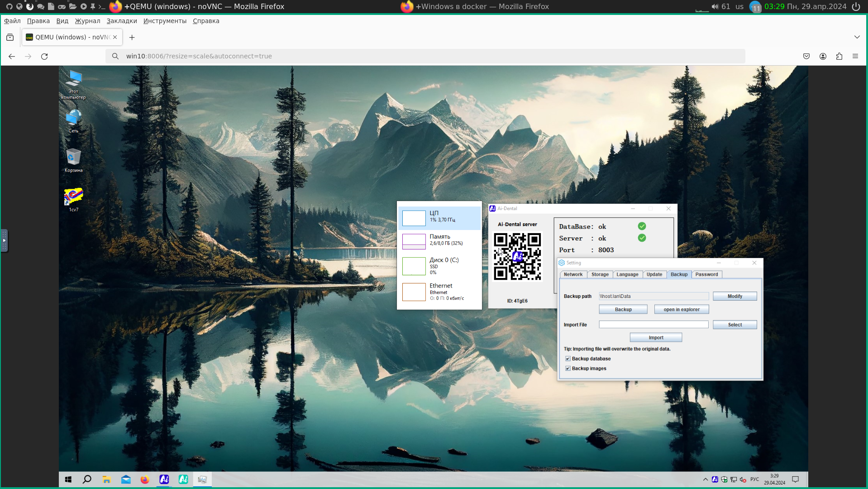Select the 'Память' performance item
Viewport: 868px width, 489px height.
[x=439, y=241]
